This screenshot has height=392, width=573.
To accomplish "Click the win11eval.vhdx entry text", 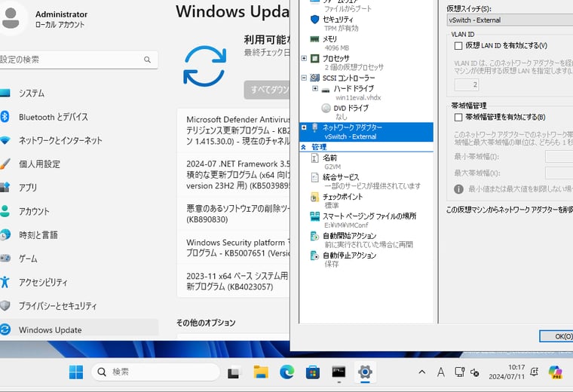I will [x=358, y=98].
